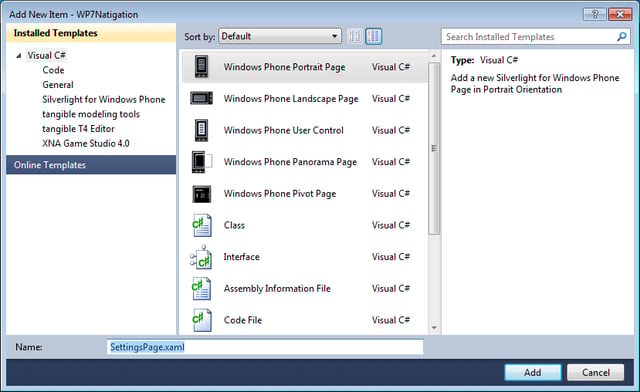Choose tangible modeling tools category
This screenshot has height=392, width=640.
[91, 114]
